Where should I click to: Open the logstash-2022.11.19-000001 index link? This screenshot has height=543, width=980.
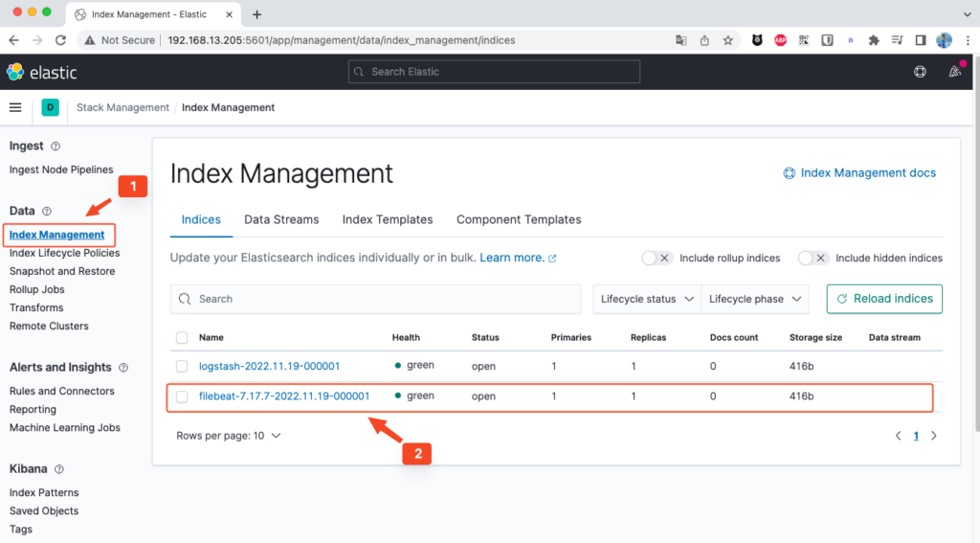pyautogui.click(x=269, y=366)
